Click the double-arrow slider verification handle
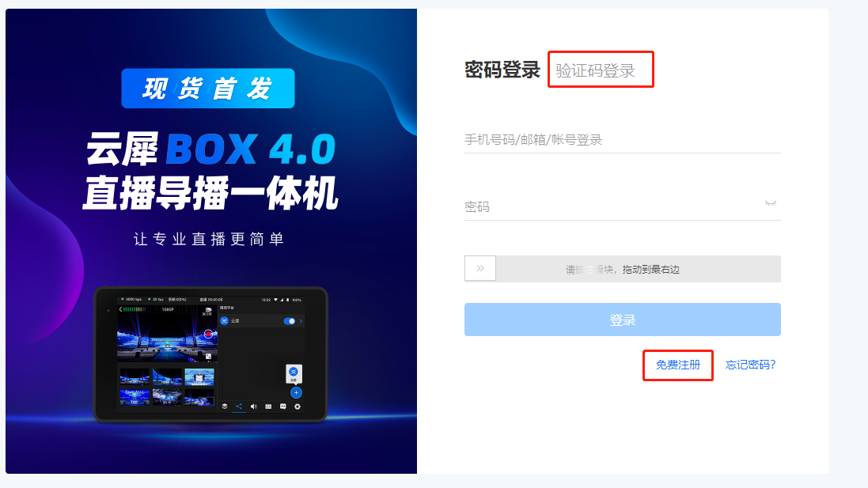This screenshot has width=868, height=488. 480,268
